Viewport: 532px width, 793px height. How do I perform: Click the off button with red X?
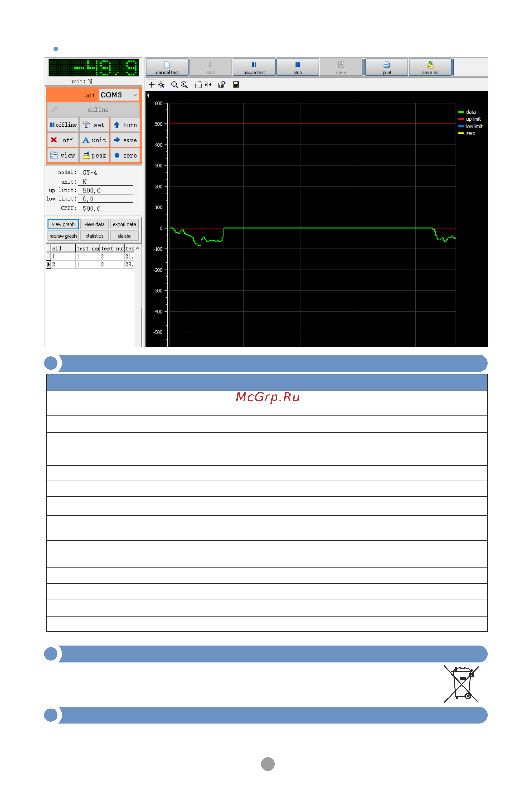[x=63, y=140]
